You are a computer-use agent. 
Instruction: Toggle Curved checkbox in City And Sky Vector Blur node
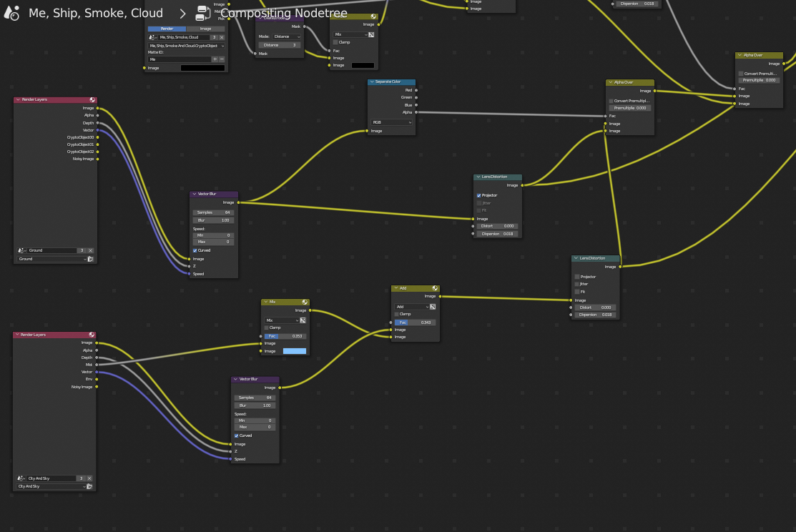click(237, 435)
